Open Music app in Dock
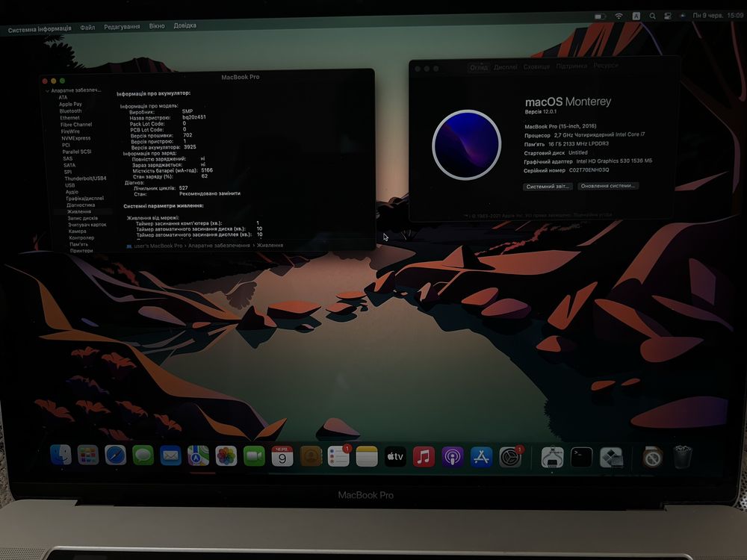 point(424,457)
